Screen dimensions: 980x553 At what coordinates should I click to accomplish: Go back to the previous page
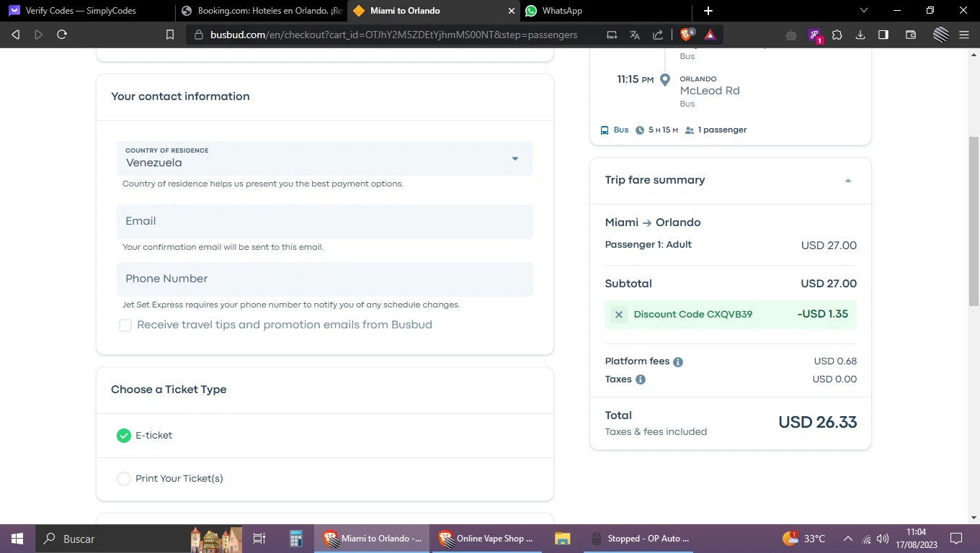15,35
